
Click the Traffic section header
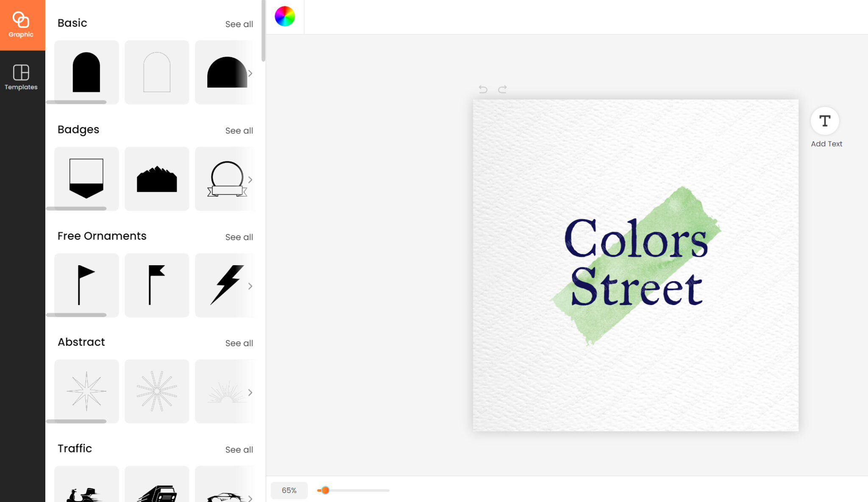click(x=74, y=448)
